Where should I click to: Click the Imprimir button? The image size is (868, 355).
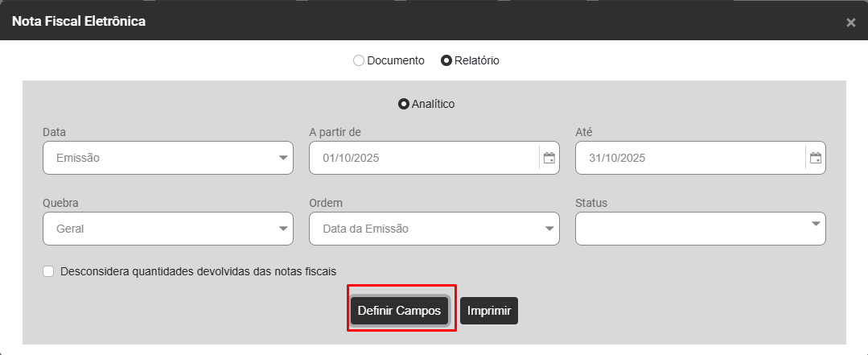point(489,311)
